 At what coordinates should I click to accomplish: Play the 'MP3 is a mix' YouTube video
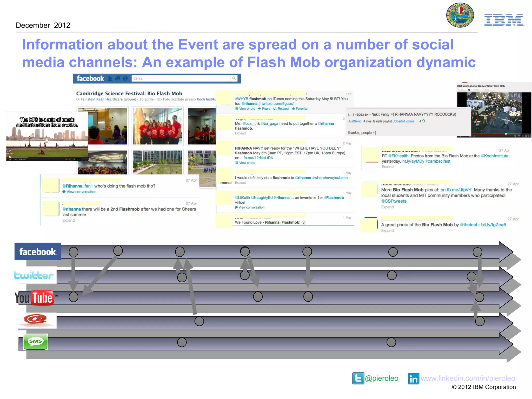pos(10,159)
